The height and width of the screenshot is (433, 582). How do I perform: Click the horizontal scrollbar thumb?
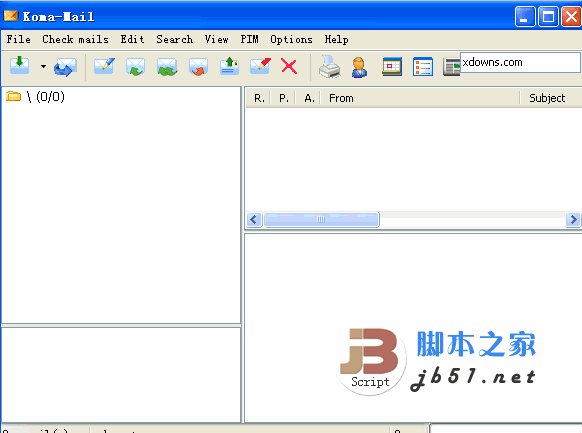coord(321,219)
